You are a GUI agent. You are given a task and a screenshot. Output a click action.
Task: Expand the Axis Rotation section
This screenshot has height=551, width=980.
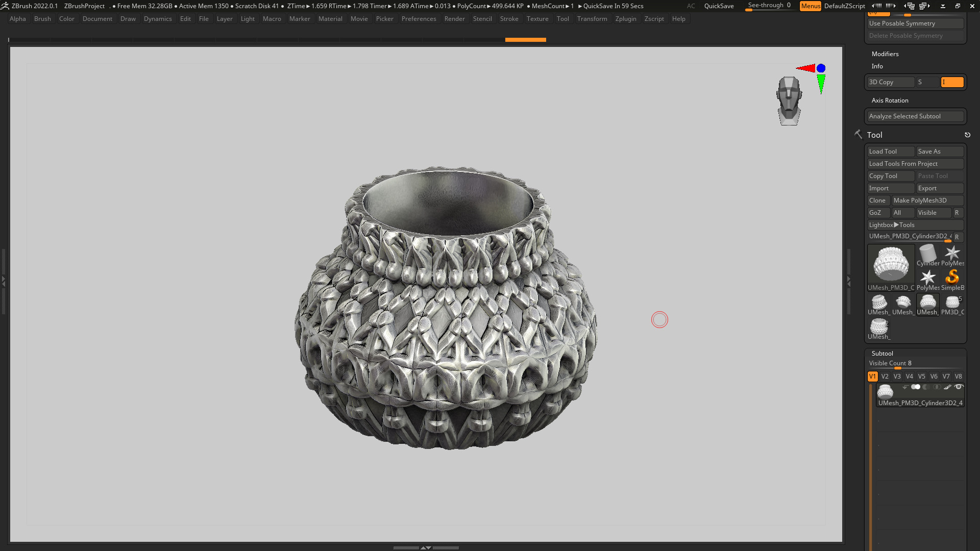(x=890, y=100)
